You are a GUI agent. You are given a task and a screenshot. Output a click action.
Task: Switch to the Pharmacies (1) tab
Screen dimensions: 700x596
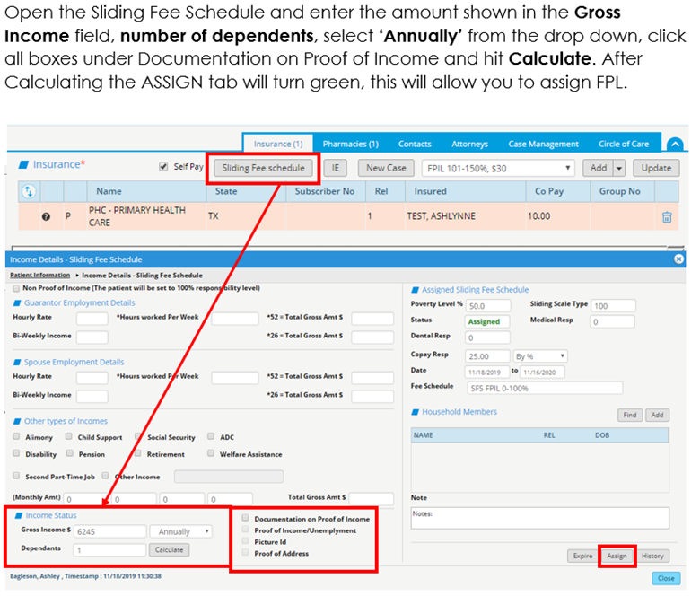coord(350,144)
